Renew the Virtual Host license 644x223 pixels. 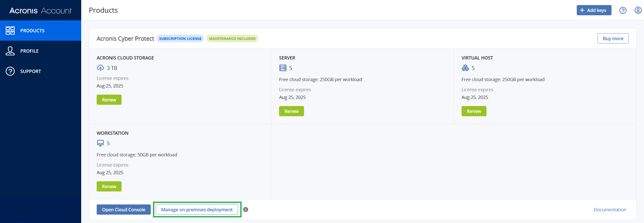pos(474,111)
